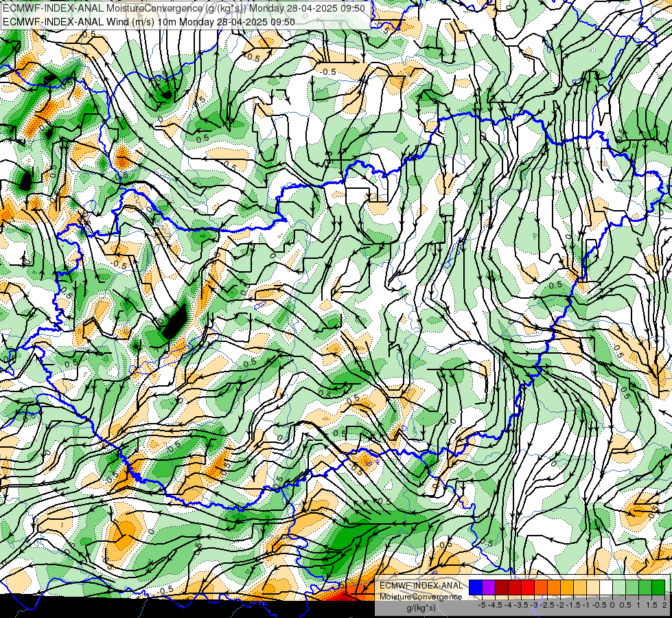Click the legend swatch between 1 and 1.5

645,588
